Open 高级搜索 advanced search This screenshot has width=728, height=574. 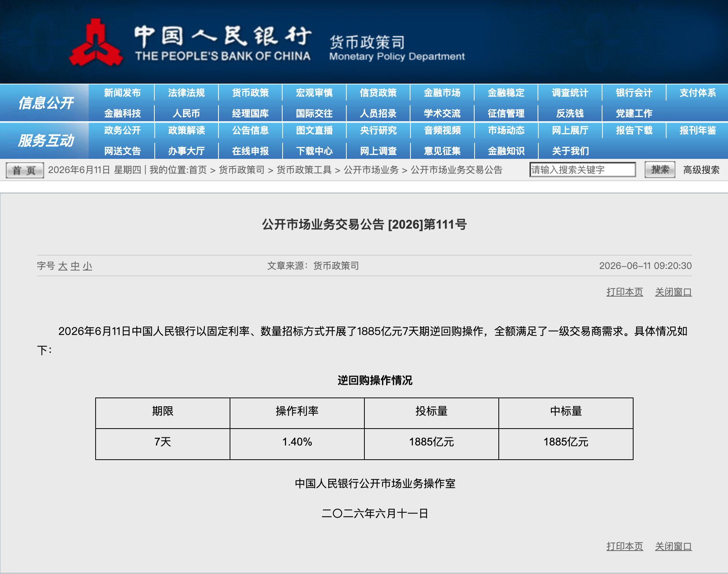[701, 170]
